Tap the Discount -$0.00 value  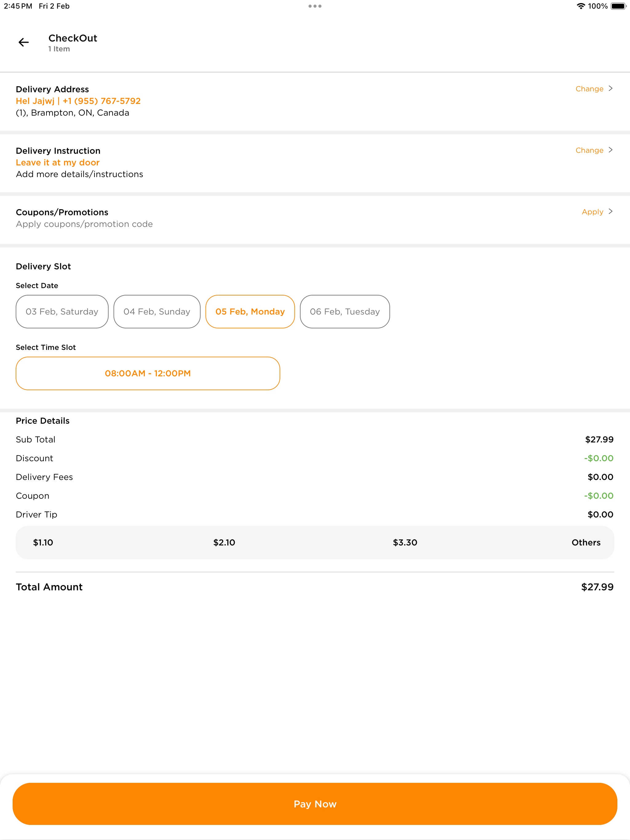pyautogui.click(x=599, y=458)
